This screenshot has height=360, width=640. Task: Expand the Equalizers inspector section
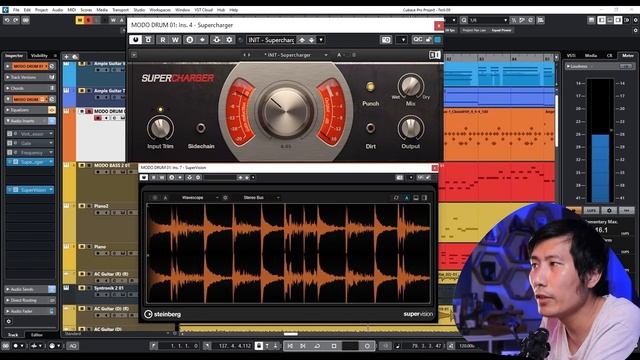click(x=29, y=110)
